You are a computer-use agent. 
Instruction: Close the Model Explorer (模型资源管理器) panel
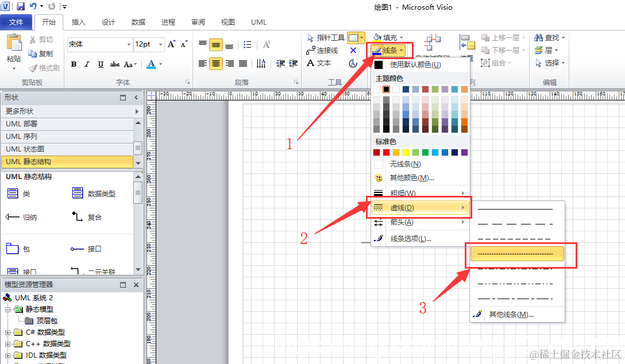pyautogui.click(x=136, y=285)
